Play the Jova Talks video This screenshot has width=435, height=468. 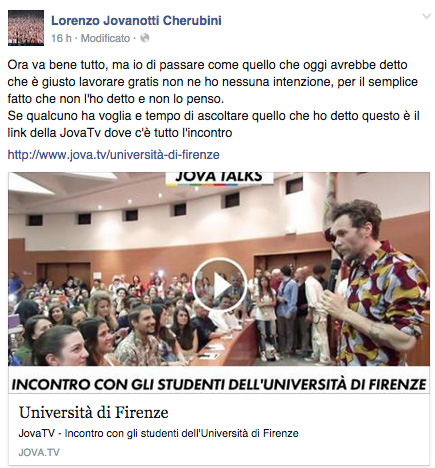click(219, 285)
